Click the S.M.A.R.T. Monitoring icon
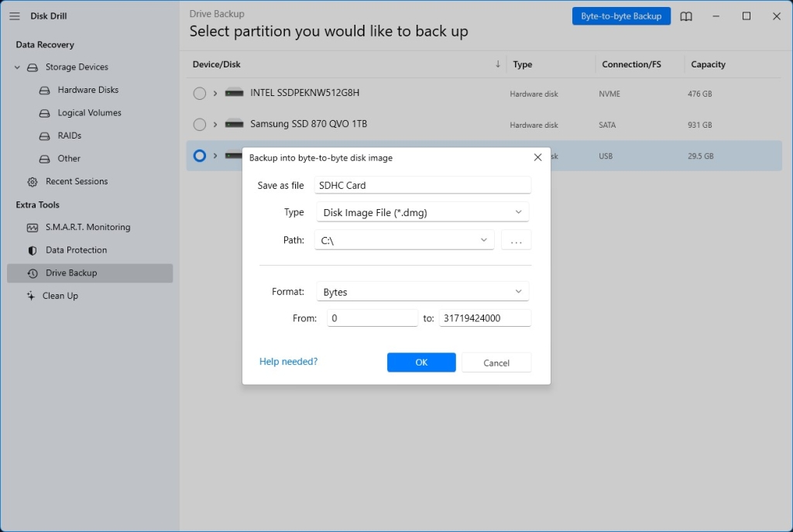The image size is (793, 532). click(x=33, y=228)
